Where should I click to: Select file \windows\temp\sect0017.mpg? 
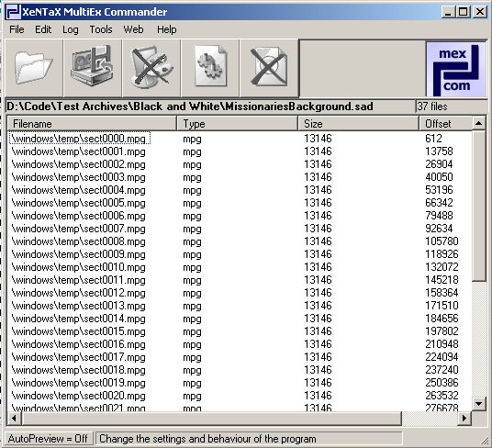[x=79, y=357]
